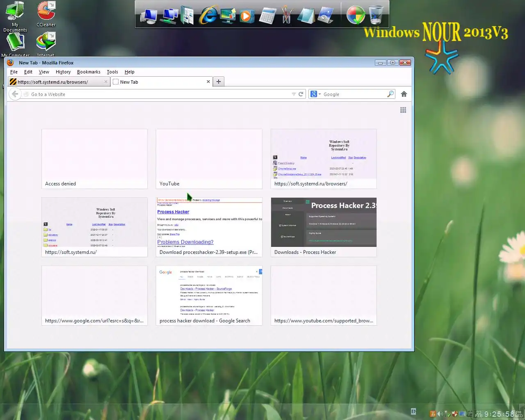Open the volume speaker tray icon
This screenshot has height=420, width=525.
440,414
